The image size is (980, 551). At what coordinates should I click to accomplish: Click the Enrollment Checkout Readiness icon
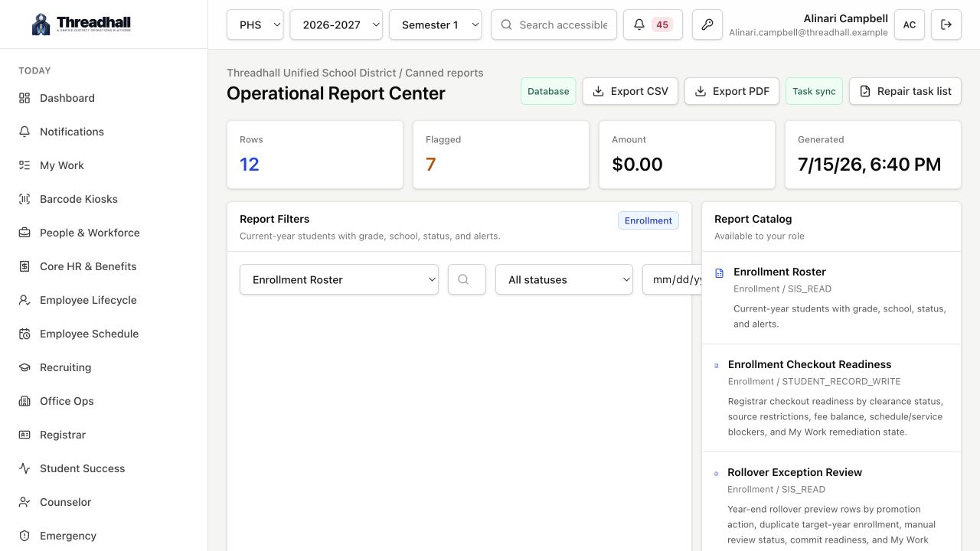click(x=717, y=366)
